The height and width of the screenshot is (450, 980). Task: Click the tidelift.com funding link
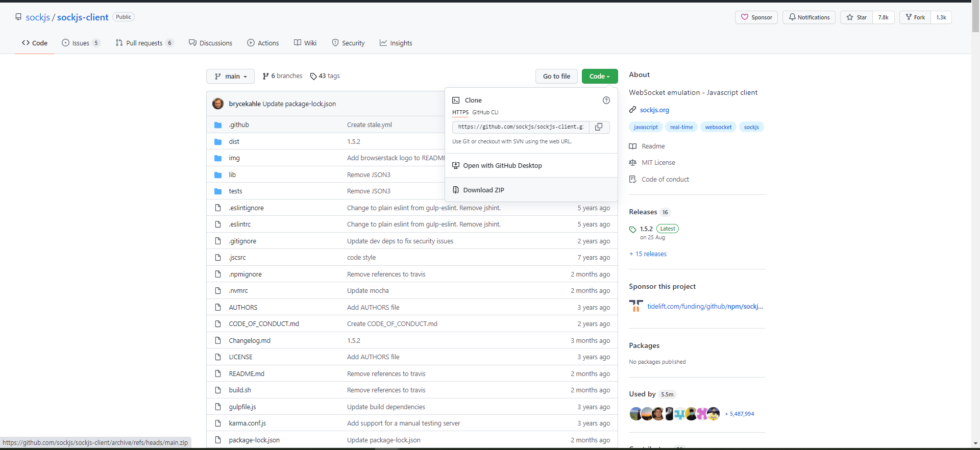[705, 306]
